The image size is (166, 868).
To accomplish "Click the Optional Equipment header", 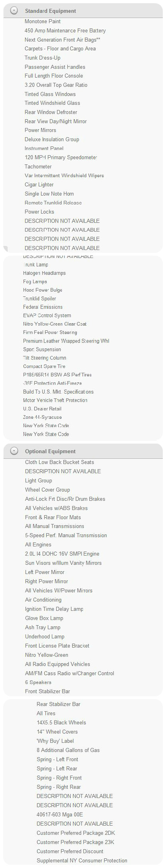I will click(50, 452).
